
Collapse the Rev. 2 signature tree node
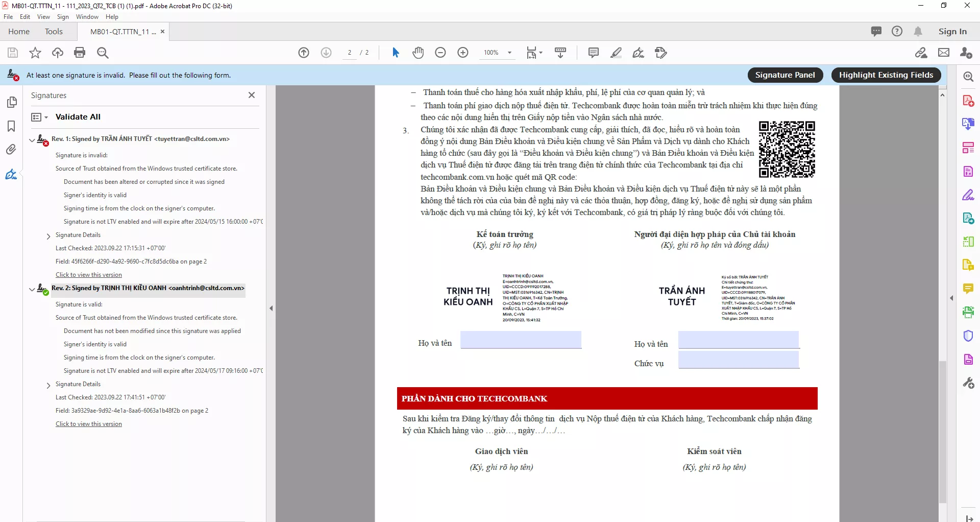32,289
